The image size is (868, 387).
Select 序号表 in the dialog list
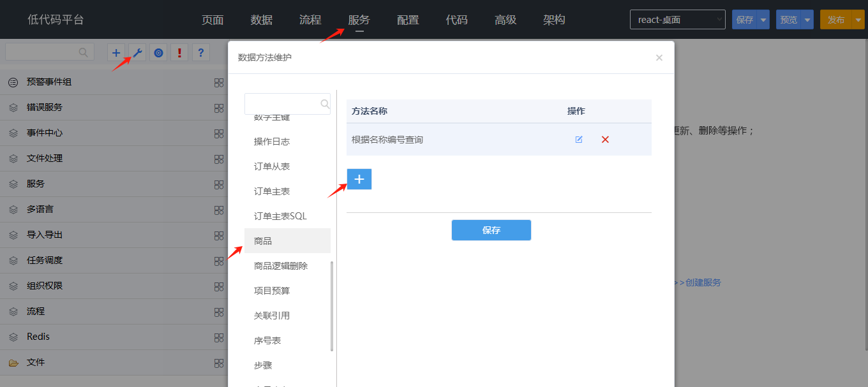287,340
